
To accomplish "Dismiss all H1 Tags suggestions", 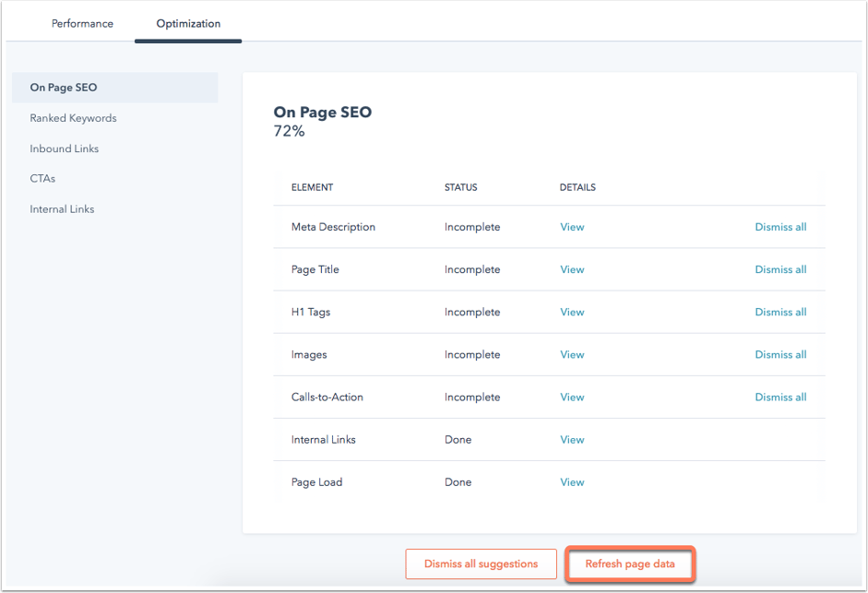I will (x=780, y=312).
